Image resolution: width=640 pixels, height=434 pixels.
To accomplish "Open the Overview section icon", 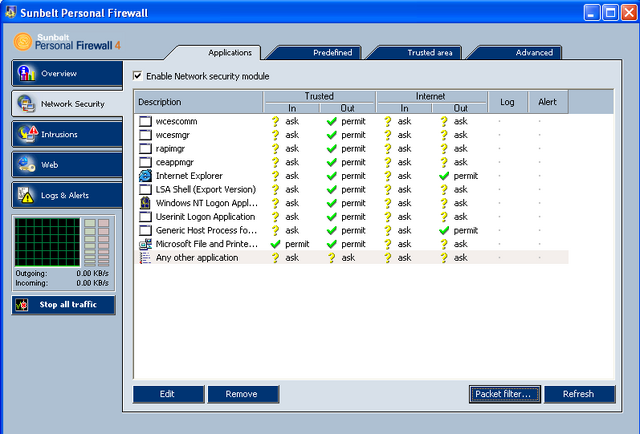I will [x=26, y=73].
